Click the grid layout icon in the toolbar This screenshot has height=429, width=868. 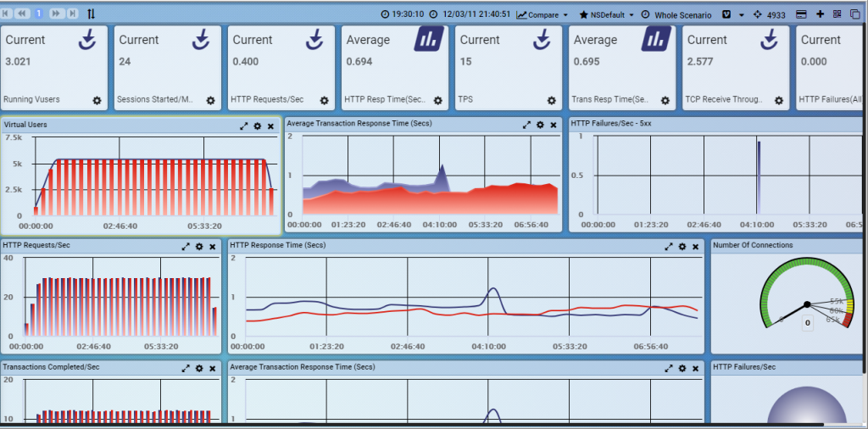[x=837, y=14]
